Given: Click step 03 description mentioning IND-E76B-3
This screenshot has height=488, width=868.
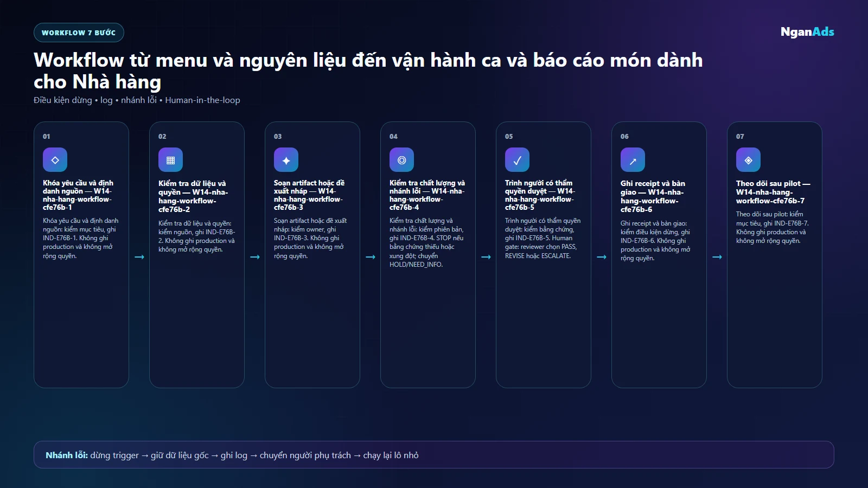Looking at the screenshot, I should 310,238.
